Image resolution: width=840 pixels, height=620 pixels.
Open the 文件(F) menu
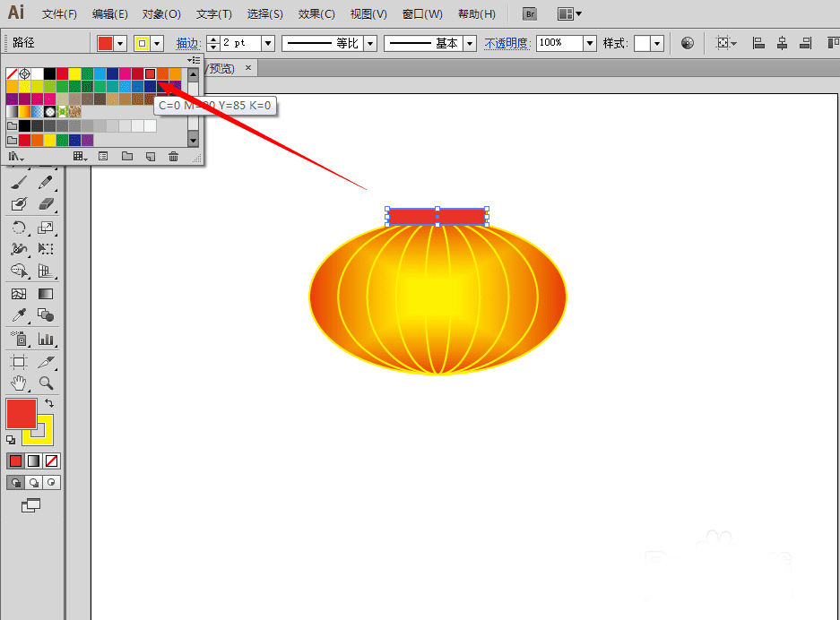59,14
